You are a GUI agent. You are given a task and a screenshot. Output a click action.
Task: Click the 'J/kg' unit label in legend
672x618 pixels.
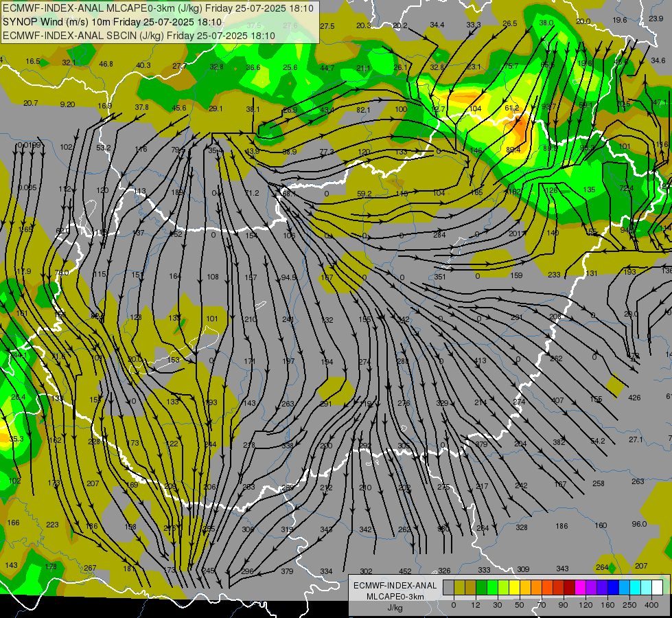tap(395, 608)
